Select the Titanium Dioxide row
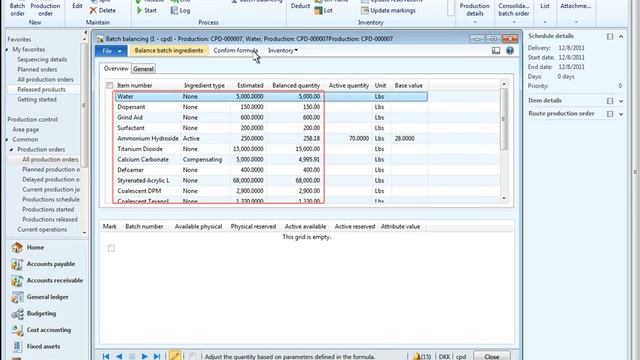 (x=271, y=149)
